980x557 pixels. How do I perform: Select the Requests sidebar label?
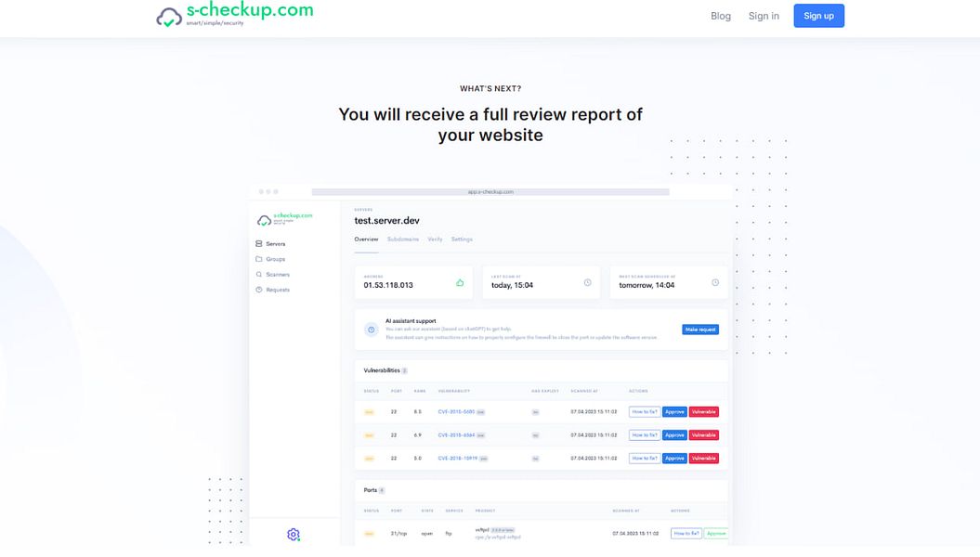pos(278,290)
